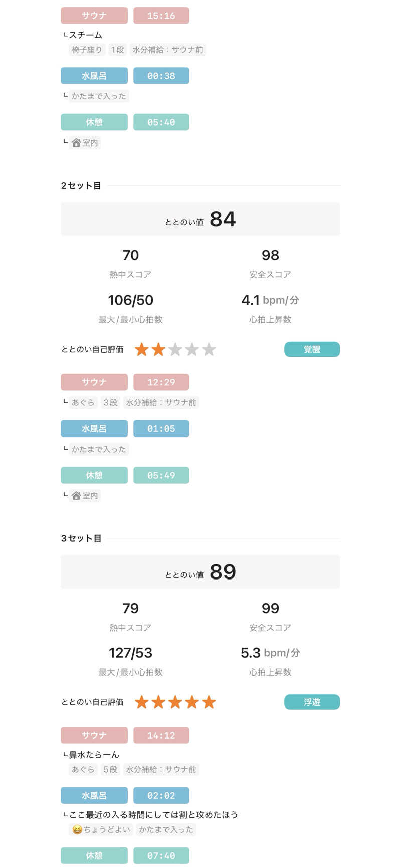401x868 pixels.
Task: Click the pink 15:16 sauna time chip
Action: [x=161, y=16]
